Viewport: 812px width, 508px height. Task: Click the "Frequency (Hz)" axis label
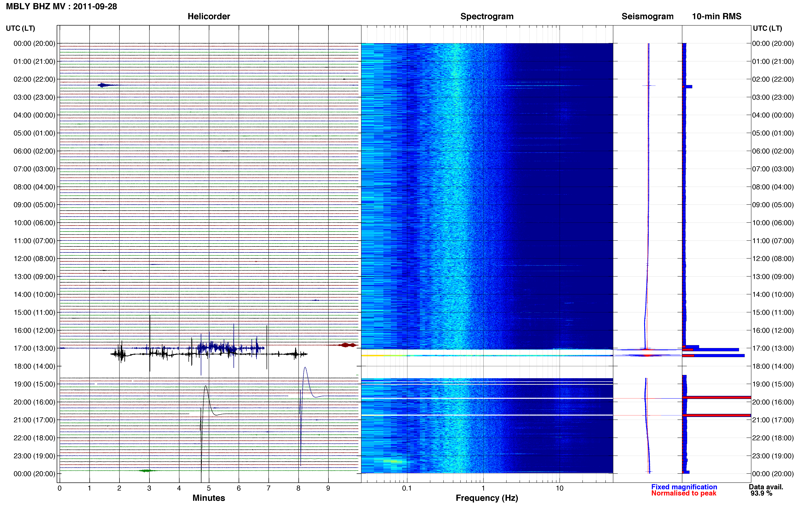[x=487, y=498]
